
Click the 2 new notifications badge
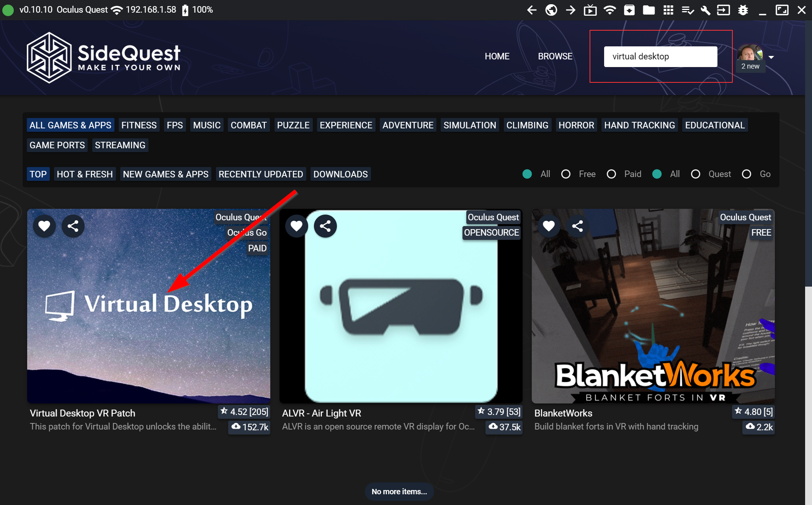coord(750,66)
